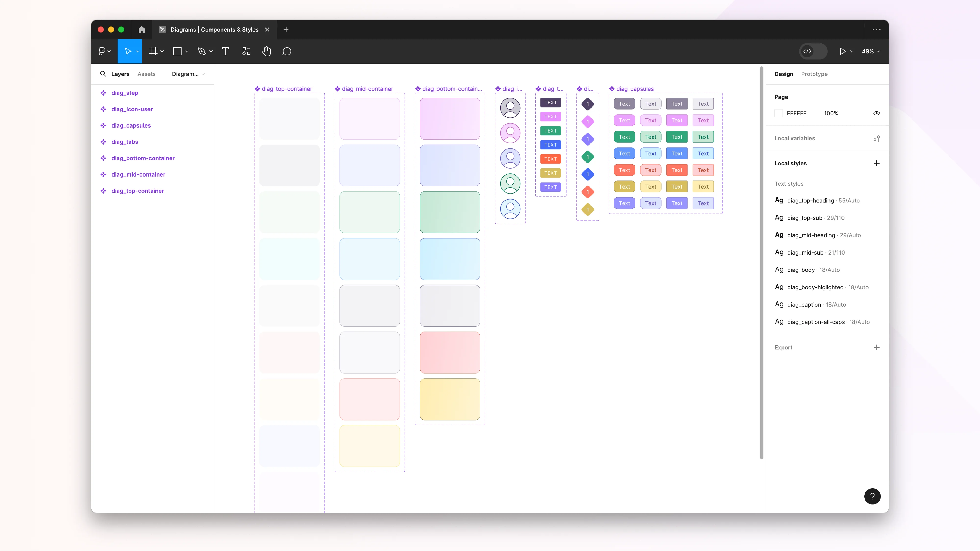Open the 49% zoom dropdown
The image size is (980, 551).
871,51
